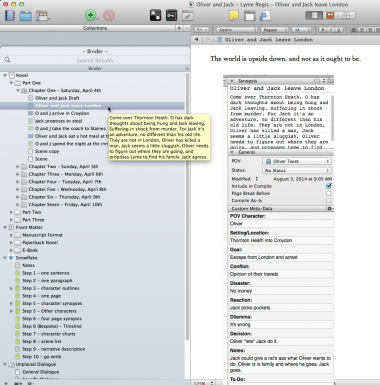Click the red Trash toolbar icon
The height and width of the screenshot is (385, 380).
click(109, 15)
